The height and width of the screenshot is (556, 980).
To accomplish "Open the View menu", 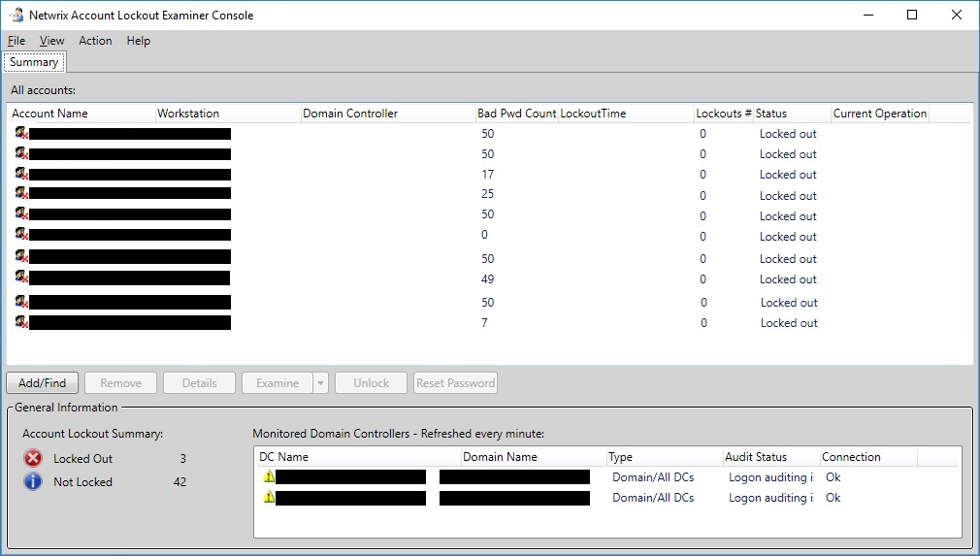I will click(51, 41).
